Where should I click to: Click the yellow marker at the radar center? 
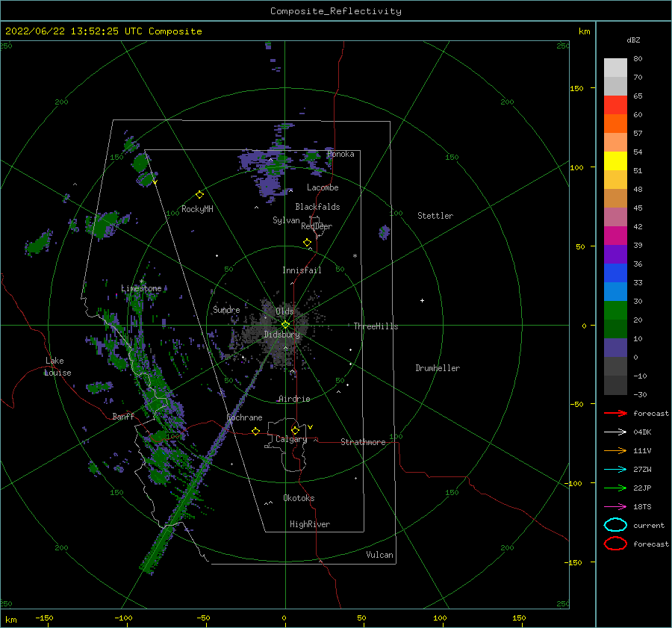point(285,325)
